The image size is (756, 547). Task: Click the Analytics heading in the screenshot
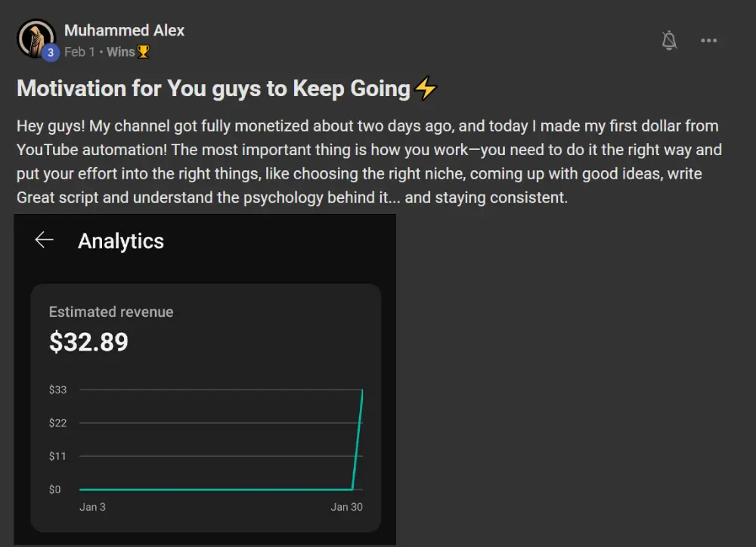pos(121,241)
